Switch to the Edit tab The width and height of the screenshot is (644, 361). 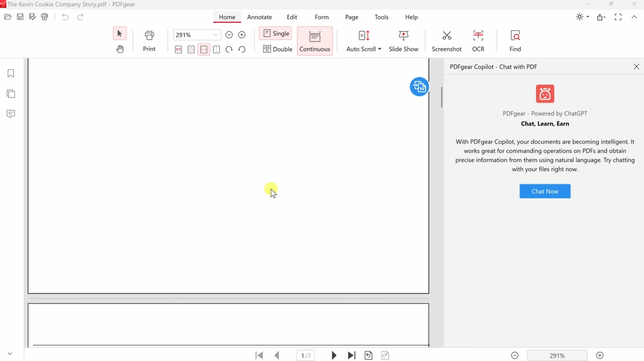pyautogui.click(x=292, y=17)
